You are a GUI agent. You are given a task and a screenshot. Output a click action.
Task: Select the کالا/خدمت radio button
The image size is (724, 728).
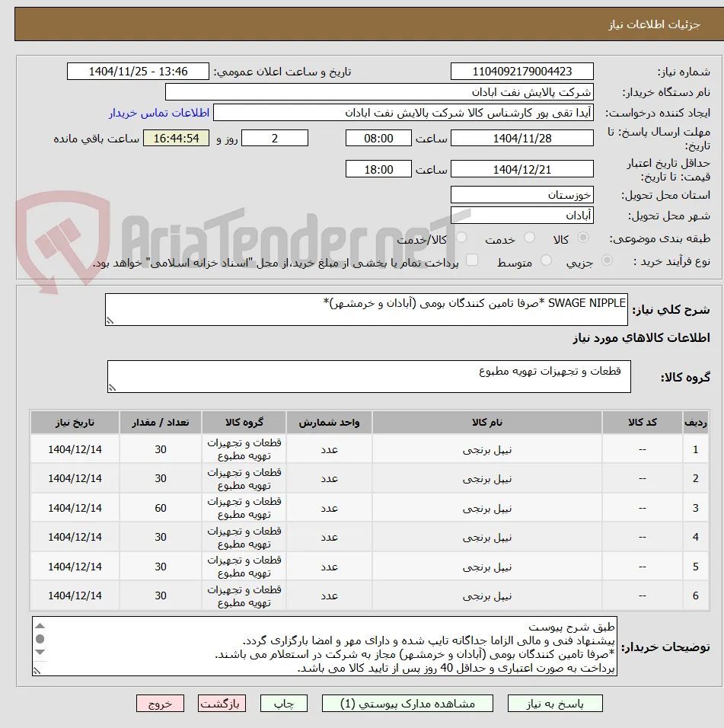click(461, 238)
